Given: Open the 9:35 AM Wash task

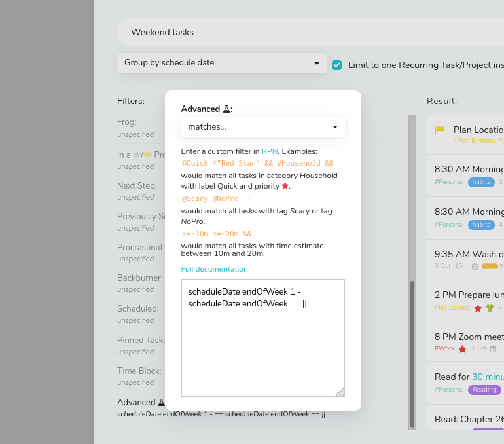Looking at the screenshot, I should (x=465, y=260).
